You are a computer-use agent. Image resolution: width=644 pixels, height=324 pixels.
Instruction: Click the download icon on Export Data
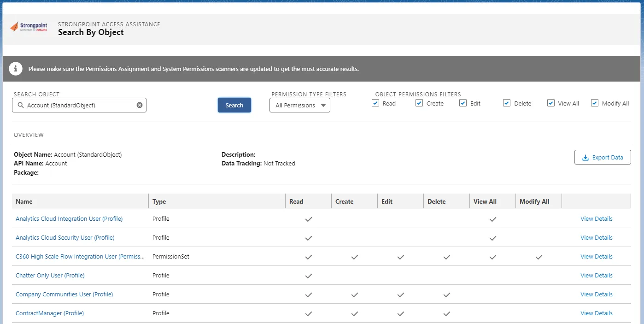click(585, 158)
